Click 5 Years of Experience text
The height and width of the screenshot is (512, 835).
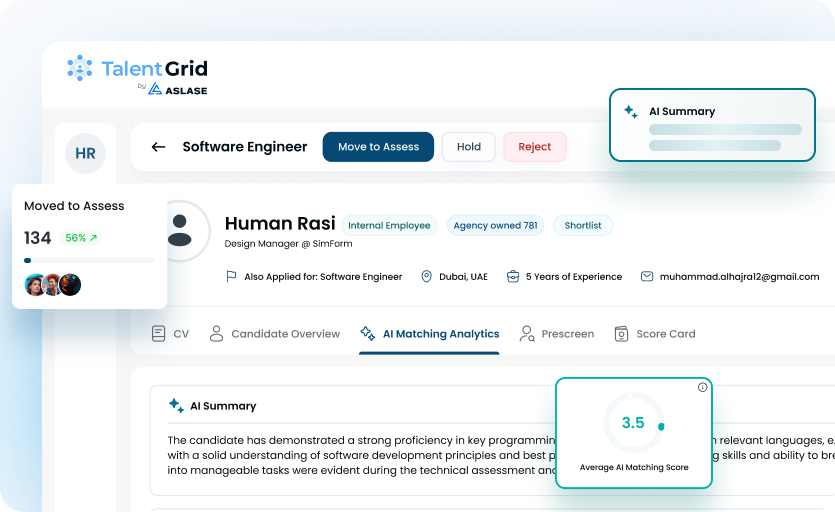[x=574, y=277]
